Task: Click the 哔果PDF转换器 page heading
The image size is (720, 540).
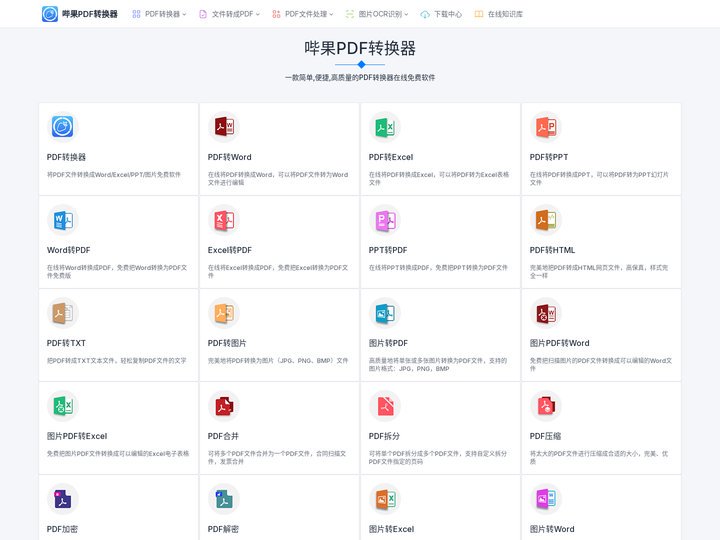Action: [x=360, y=48]
